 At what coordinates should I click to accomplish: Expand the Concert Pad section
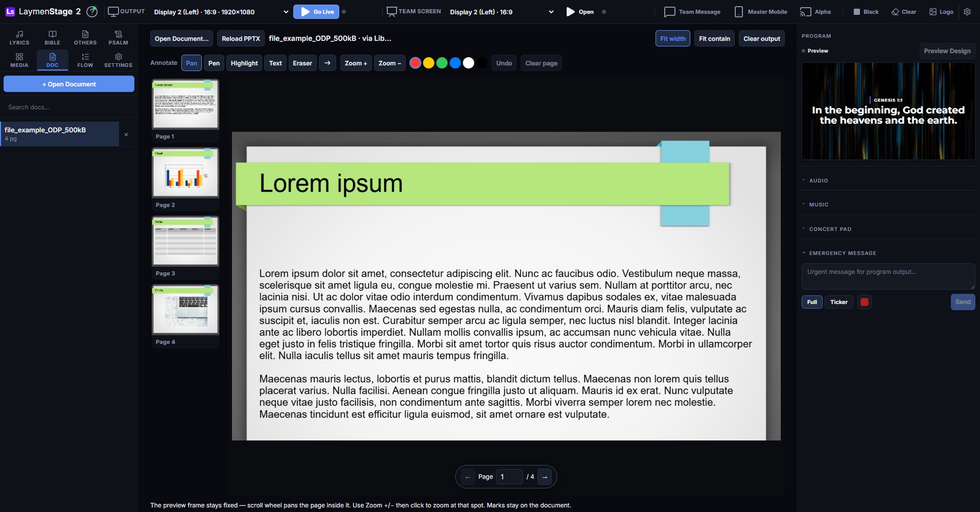[888, 229]
